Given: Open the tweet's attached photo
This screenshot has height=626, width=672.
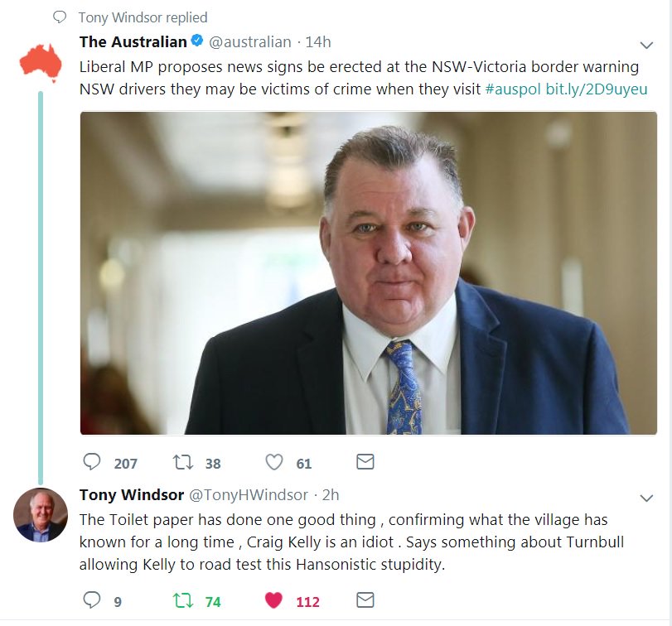Looking at the screenshot, I should click(369, 273).
